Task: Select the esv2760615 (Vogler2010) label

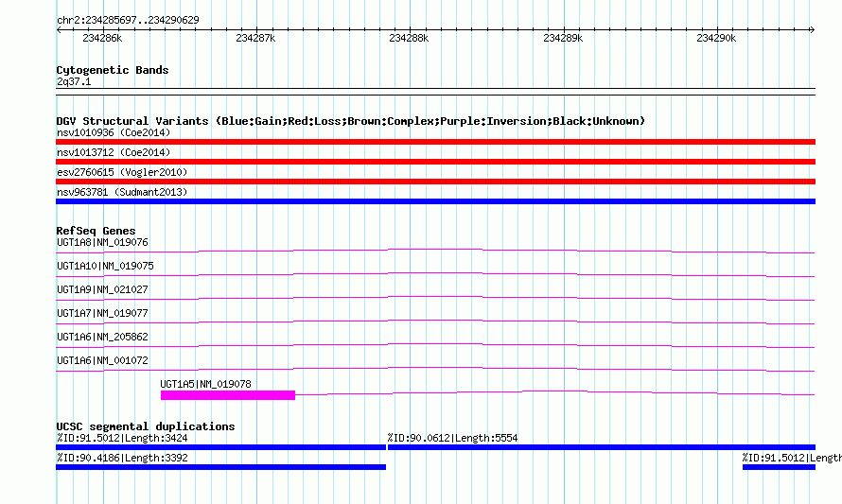Action: (122, 172)
